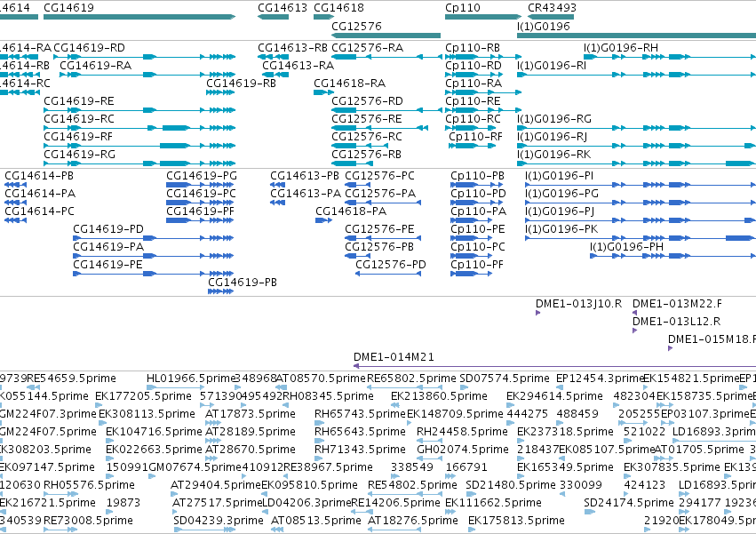The height and width of the screenshot is (534, 756).
Task: Click EST SD07574.5prime
Action: 464,387
